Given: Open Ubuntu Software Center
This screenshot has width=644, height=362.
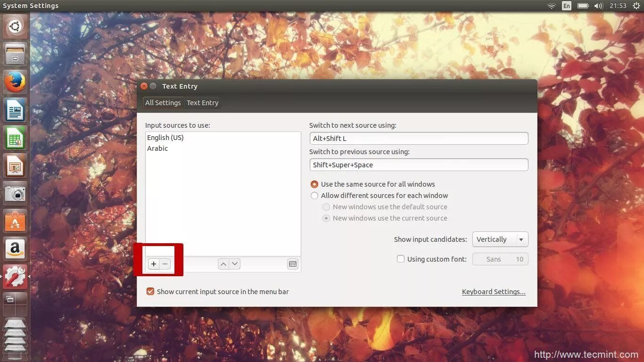Looking at the screenshot, I should click(15, 222).
